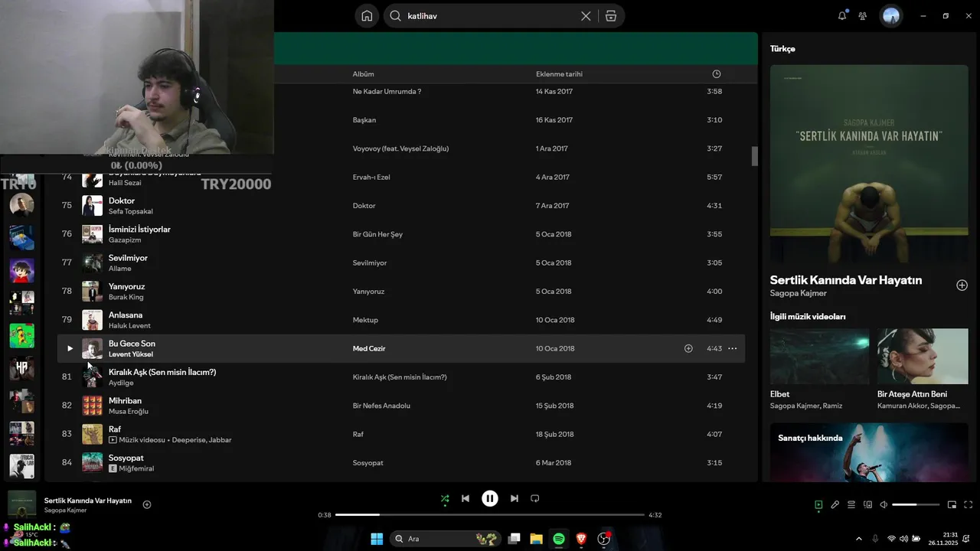Open Spotify from the Windows taskbar
This screenshot has width=980, height=551.
[559, 539]
